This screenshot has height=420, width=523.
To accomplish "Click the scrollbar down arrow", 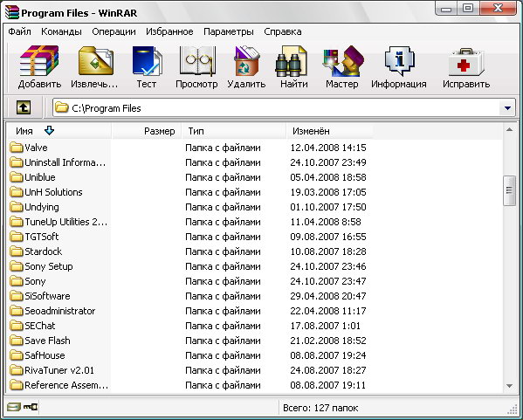I will (x=509, y=386).
